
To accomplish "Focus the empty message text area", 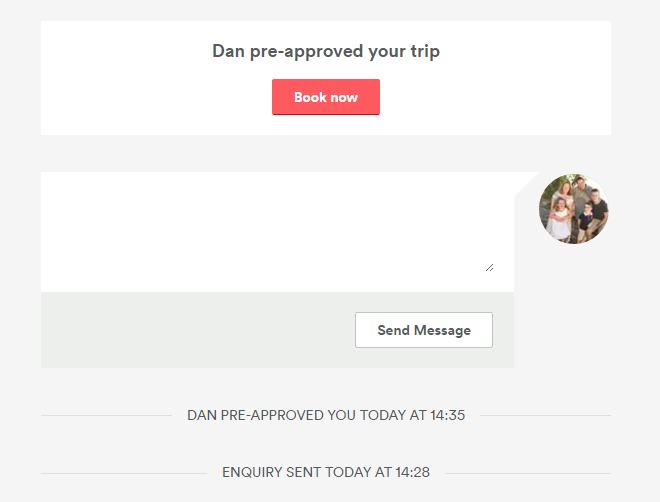I will pos(270,228).
